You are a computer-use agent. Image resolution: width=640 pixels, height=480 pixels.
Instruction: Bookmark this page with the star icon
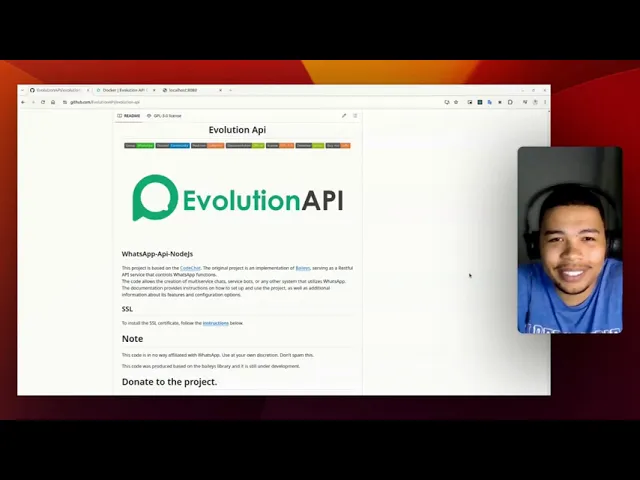click(x=456, y=102)
